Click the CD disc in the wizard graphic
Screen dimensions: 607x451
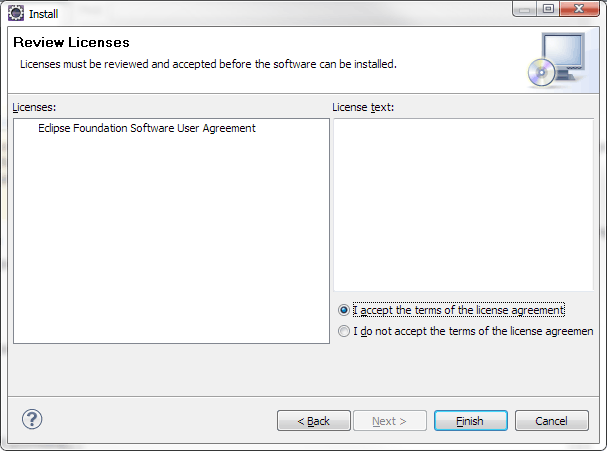coord(541,72)
